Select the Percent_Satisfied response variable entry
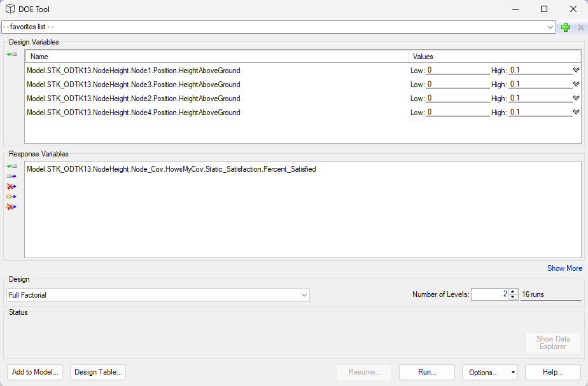Screen dimensions: 588x386 tap(171, 170)
